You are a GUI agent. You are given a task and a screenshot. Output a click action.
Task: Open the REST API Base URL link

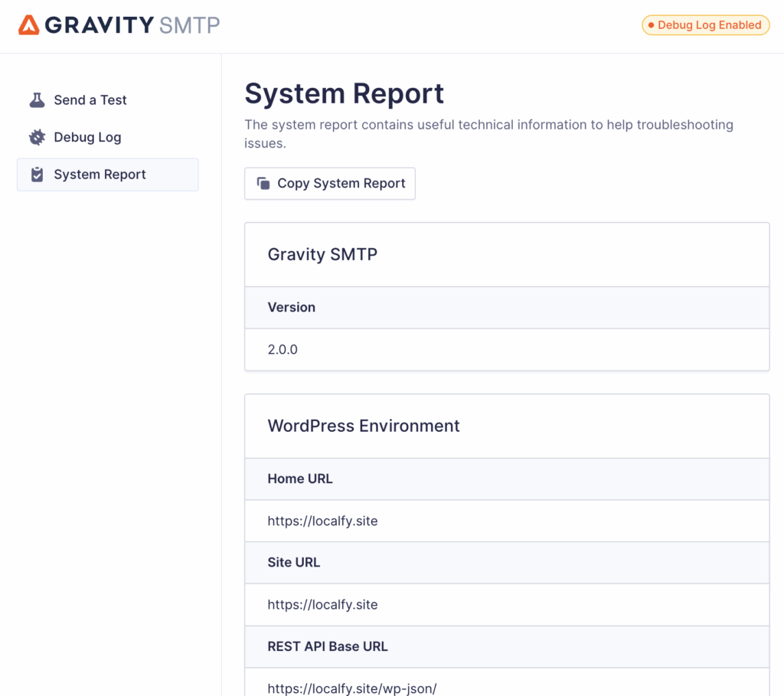tap(351, 688)
